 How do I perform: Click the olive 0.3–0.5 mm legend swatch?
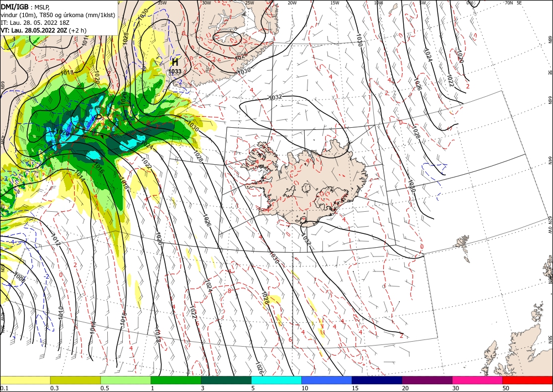(x=75, y=380)
